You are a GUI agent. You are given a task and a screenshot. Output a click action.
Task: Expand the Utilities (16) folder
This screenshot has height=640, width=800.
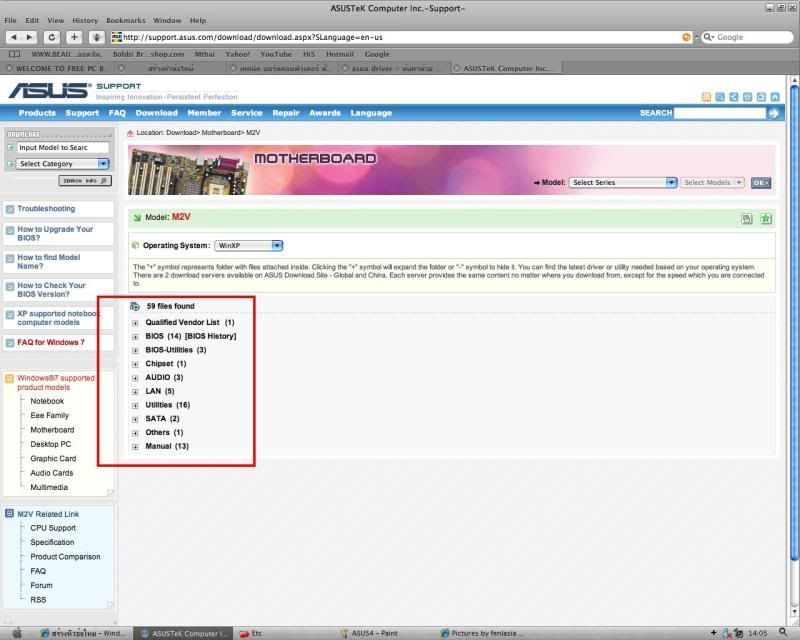click(x=135, y=406)
